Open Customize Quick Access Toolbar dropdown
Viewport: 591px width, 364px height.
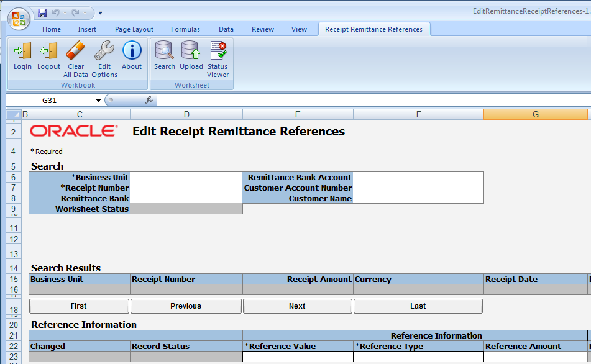click(x=101, y=12)
